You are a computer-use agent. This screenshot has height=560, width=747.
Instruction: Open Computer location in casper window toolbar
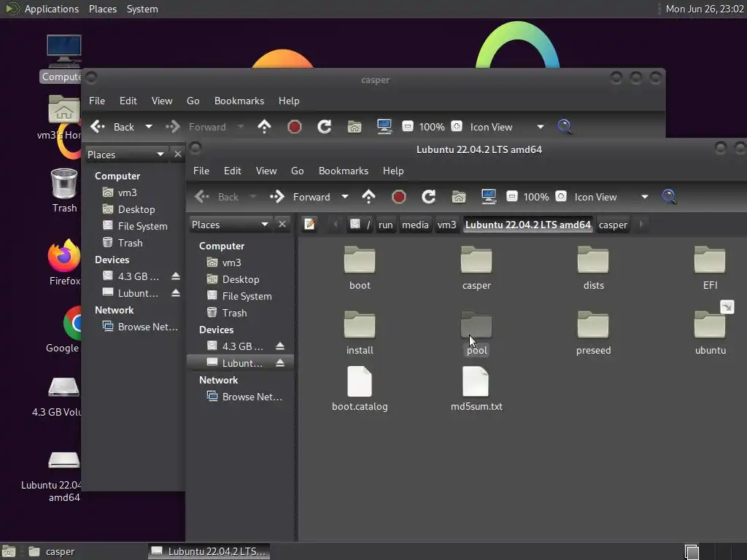[x=384, y=127]
